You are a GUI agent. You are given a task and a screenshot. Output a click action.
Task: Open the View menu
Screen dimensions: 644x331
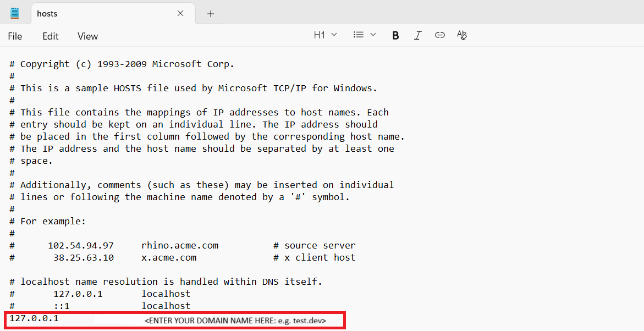click(x=87, y=36)
